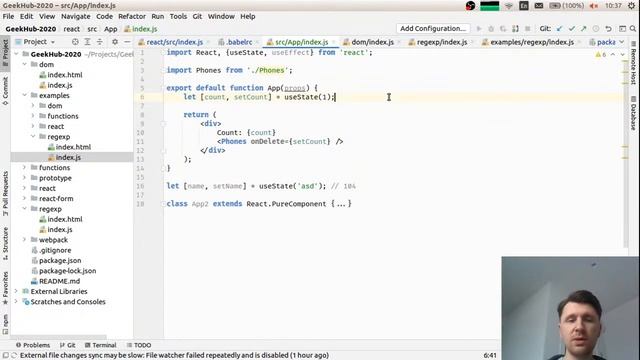Expand the prototype folder
The image size is (640, 360).
pyautogui.click(x=25, y=178)
